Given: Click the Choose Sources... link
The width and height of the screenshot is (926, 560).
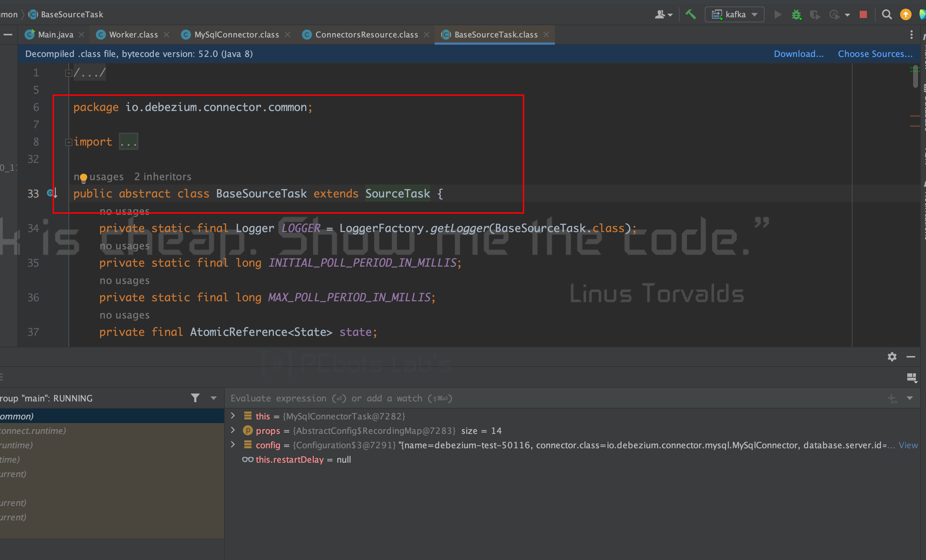Looking at the screenshot, I should click(x=875, y=54).
